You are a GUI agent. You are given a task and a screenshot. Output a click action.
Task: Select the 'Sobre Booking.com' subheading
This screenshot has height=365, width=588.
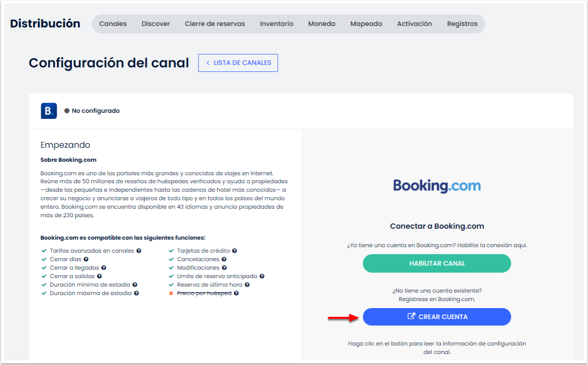pos(68,160)
